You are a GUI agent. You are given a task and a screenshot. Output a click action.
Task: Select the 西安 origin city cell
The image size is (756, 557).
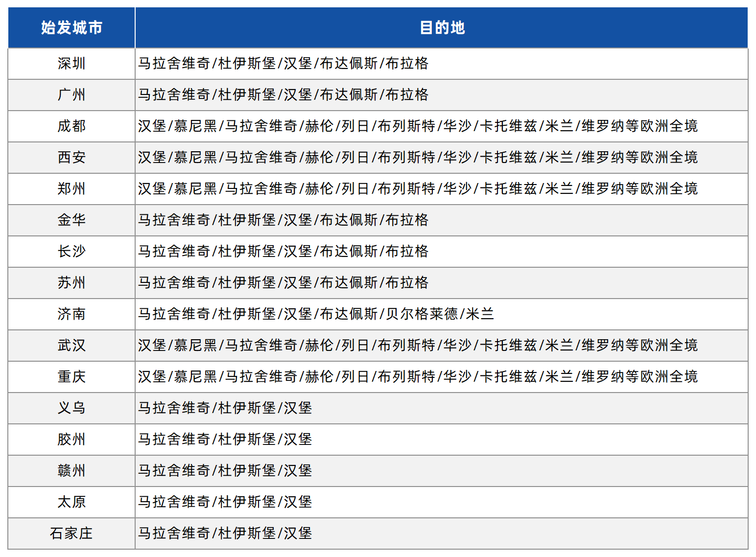(71, 158)
